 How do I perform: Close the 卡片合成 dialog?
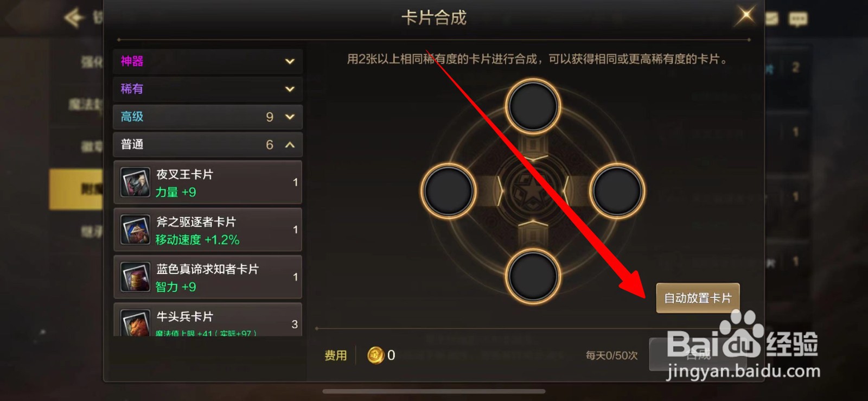coord(746,15)
